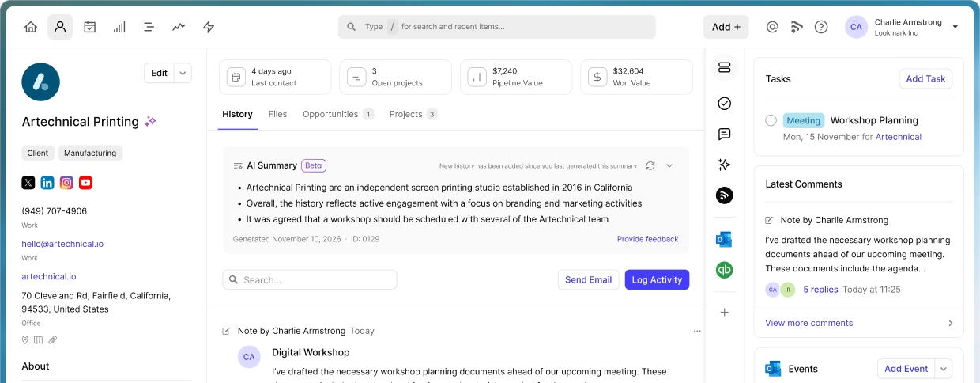
Task: Click the Add Event button
Action: pos(906,369)
